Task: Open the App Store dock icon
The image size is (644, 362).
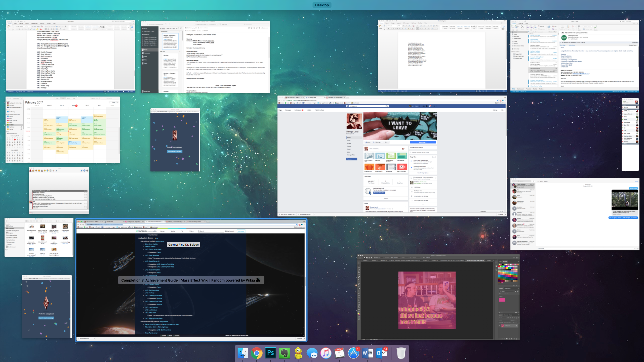Action: [x=353, y=353]
